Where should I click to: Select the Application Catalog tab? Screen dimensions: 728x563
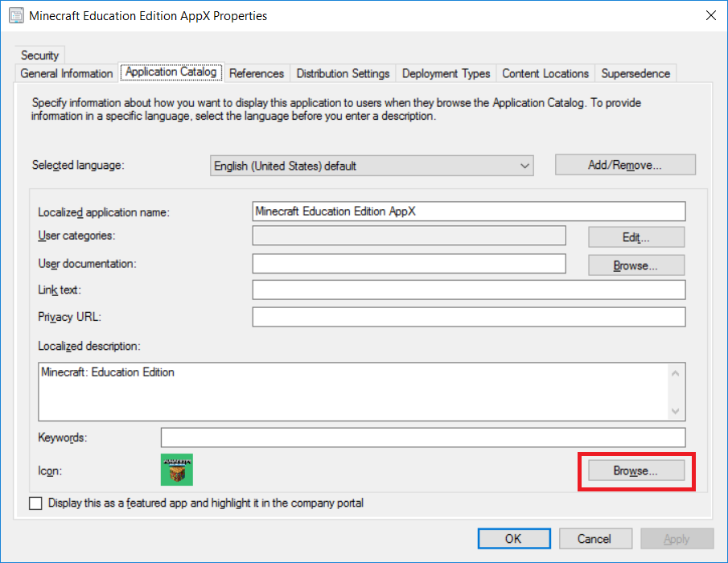click(x=171, y=72)
